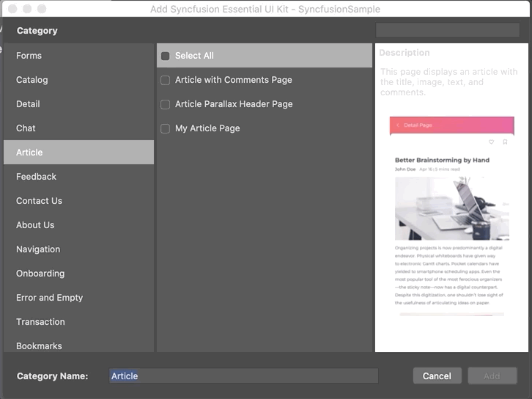Select the Forms category
Viewport: 532px width, 399px height.
point(29,56)
